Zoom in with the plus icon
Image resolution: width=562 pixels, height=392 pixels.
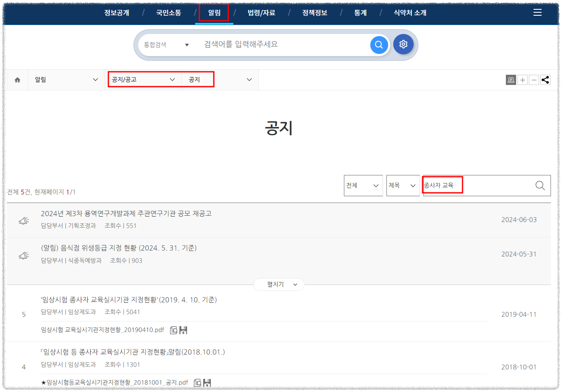click(522, 80)
